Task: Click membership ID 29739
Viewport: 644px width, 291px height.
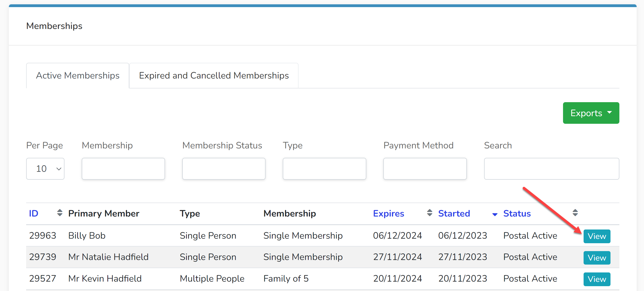Action: pos(42,257)
